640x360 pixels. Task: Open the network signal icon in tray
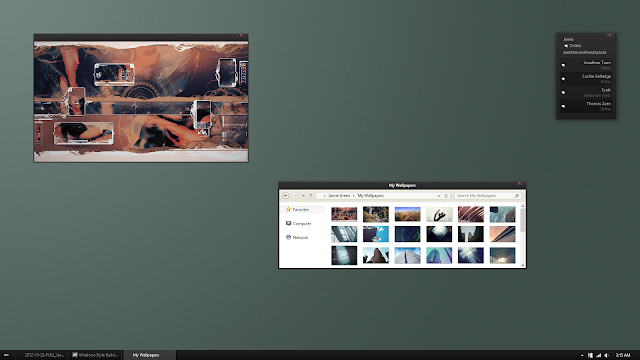pos(598,355)
